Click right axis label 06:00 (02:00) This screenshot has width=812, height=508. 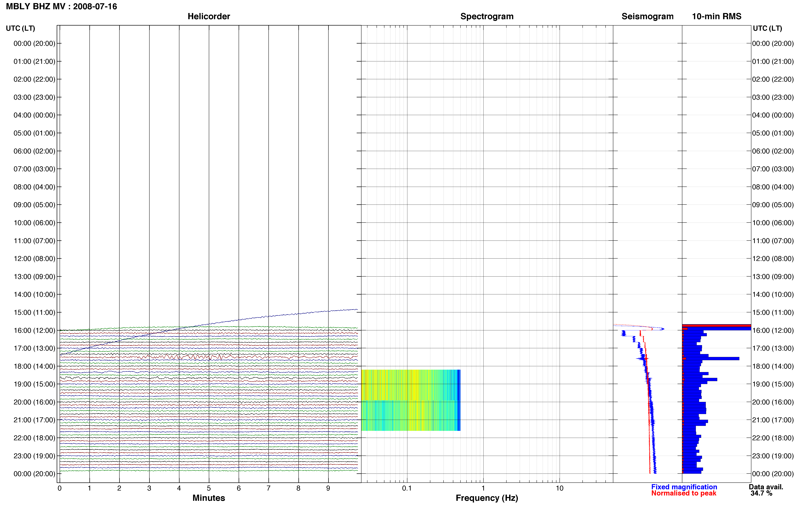point(773,151)
